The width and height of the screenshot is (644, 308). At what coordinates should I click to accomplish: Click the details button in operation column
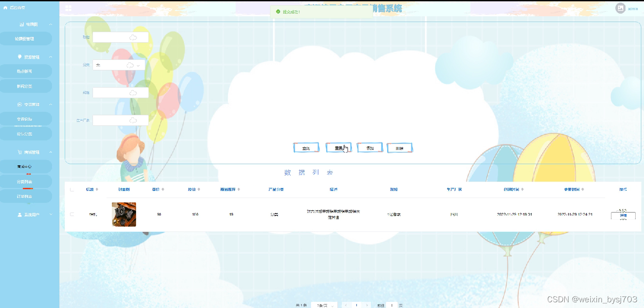tap(623, 216)
